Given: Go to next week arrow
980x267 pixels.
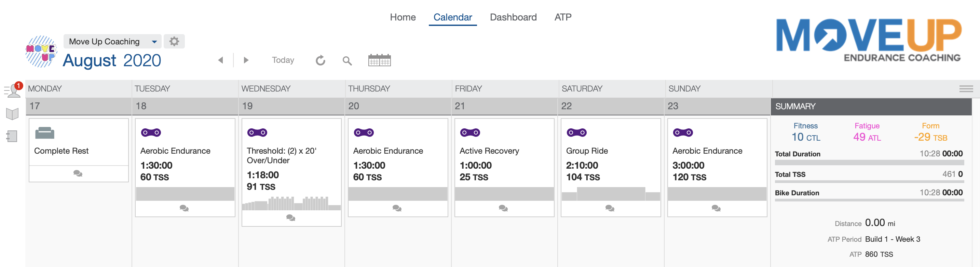Looking at the screenshot, I should (x=246, y=60).
